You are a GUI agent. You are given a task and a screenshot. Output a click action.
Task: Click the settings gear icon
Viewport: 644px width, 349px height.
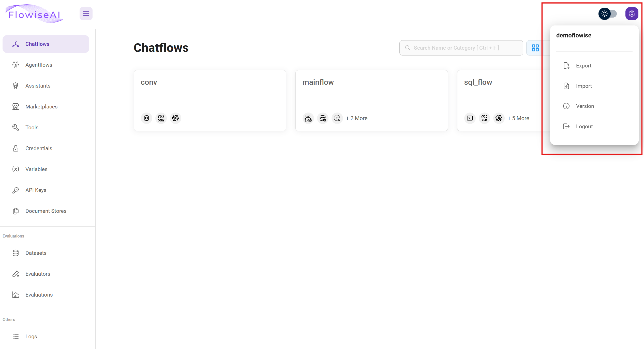632,14
